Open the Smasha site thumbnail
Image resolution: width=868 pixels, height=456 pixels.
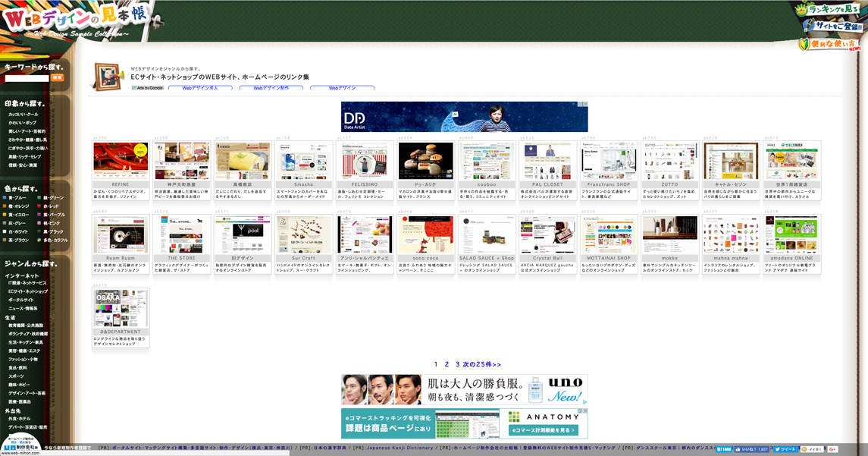pyautogui.click(x=303, y=161)
